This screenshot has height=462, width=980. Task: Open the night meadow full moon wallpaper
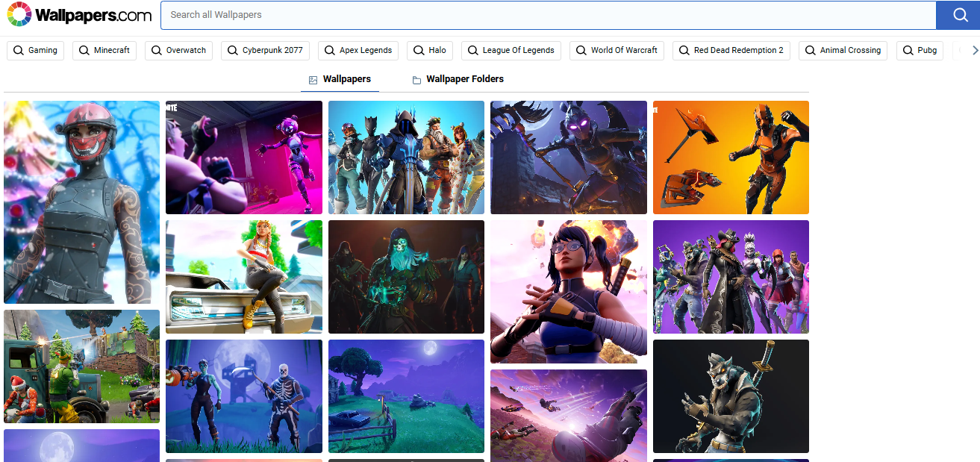pos(406,396)
